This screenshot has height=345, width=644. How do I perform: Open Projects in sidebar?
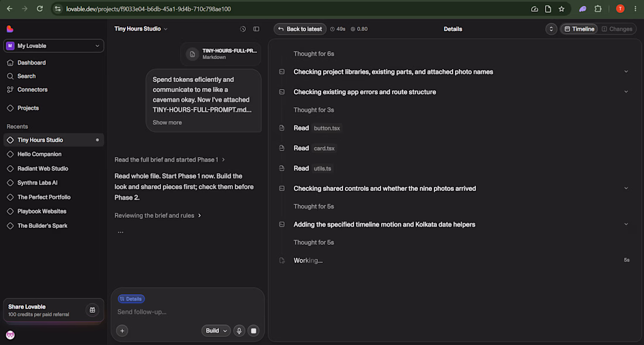[x=28, y=108]
